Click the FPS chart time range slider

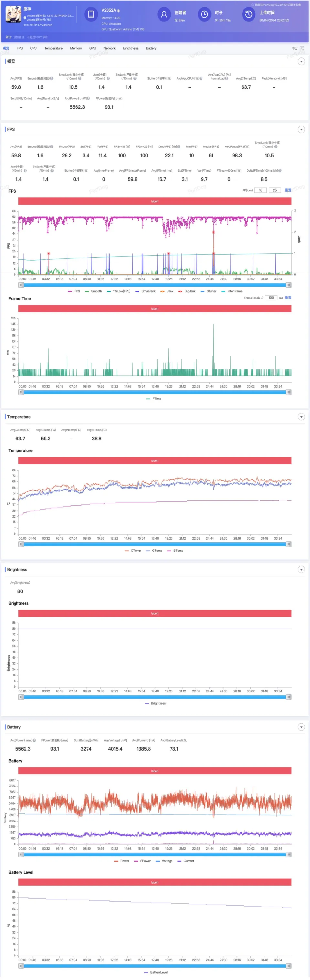tap(155, 285)
